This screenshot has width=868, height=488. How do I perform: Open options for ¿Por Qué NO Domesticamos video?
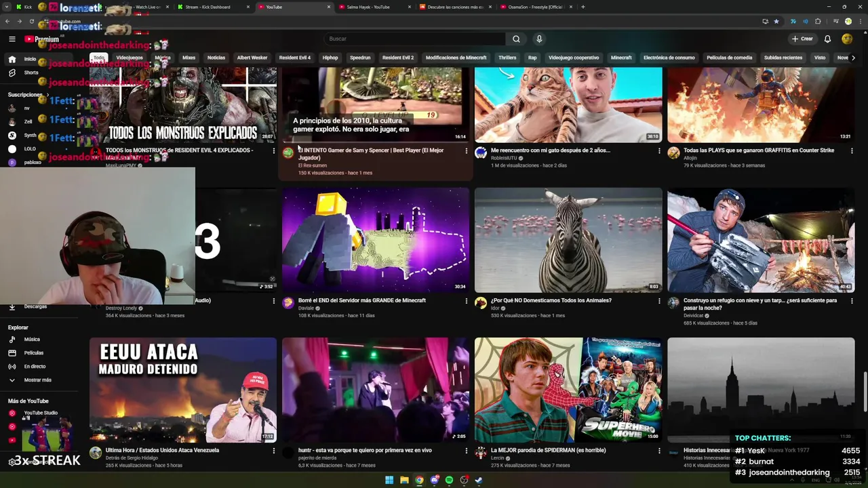tap(659, 301)
